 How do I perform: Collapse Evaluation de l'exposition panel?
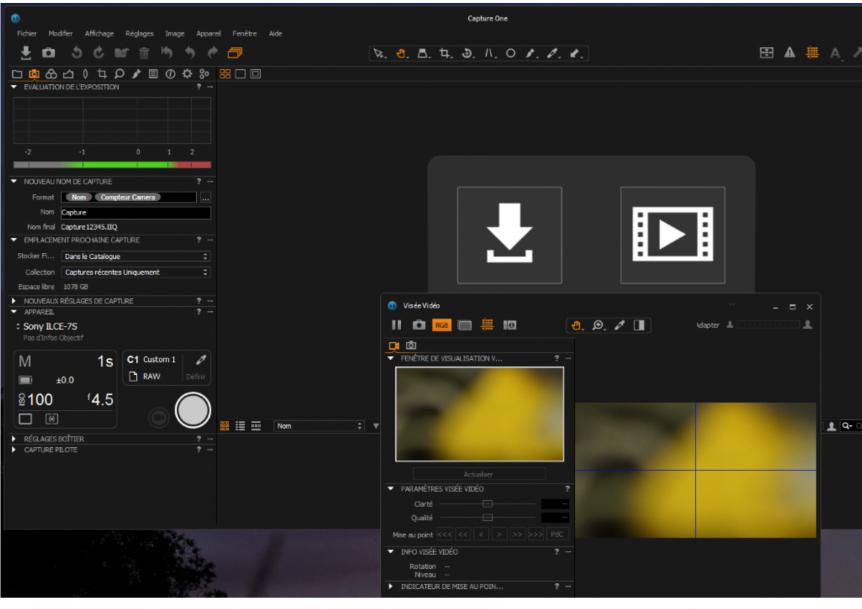pyautogui.click(x=14, y=87)
